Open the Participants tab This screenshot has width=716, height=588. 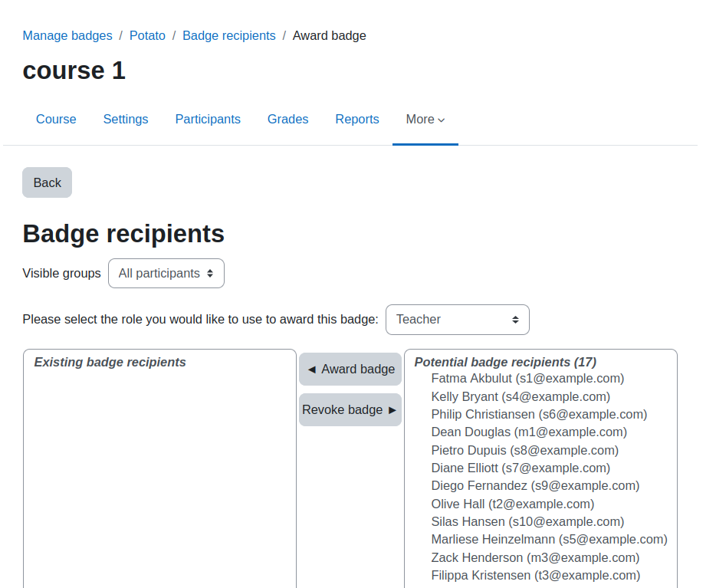pos(208,119)
